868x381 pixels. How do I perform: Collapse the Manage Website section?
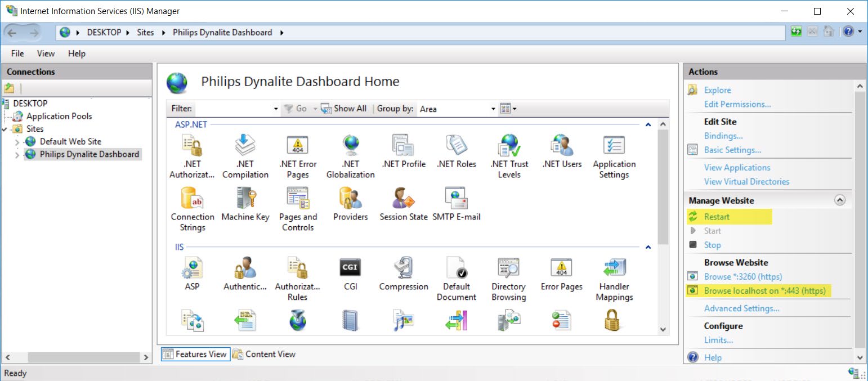(x=840, y=200)
